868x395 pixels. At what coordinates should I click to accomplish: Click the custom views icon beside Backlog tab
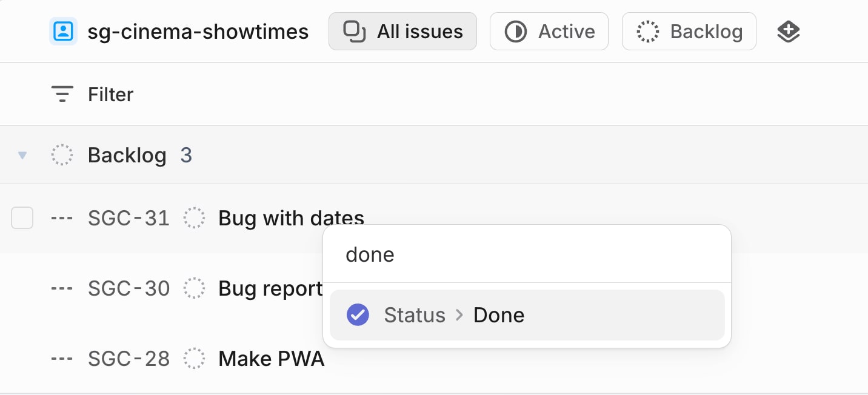point(788,31)
